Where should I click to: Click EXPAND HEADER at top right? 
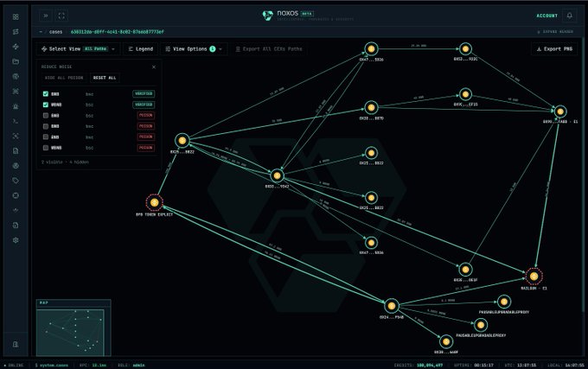555,32
